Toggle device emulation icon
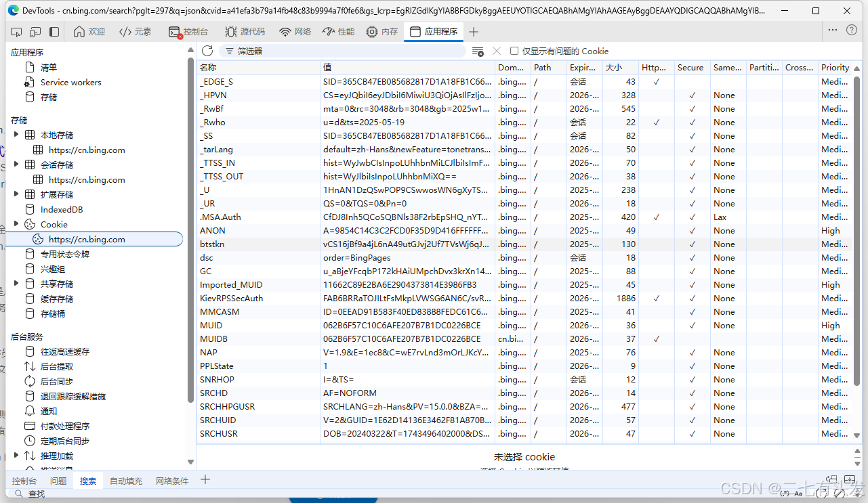The image size is (868, 503). 35,32
